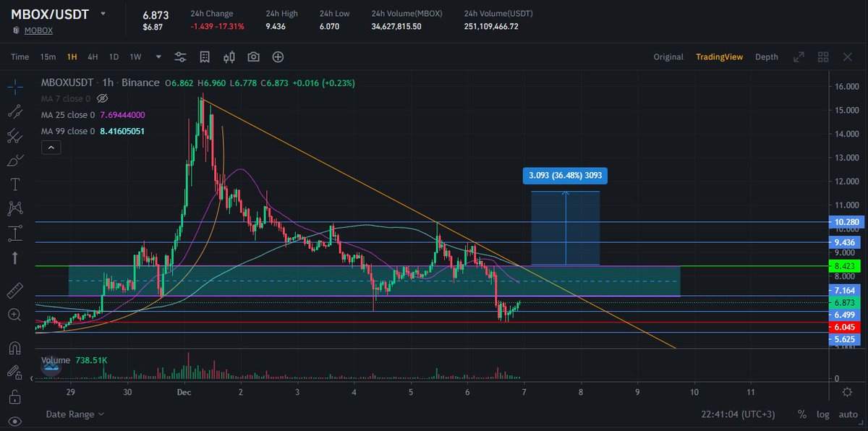The image size is (868, 431).
Task: Click the plus circle add icon
Action: [x=278, y=56]
